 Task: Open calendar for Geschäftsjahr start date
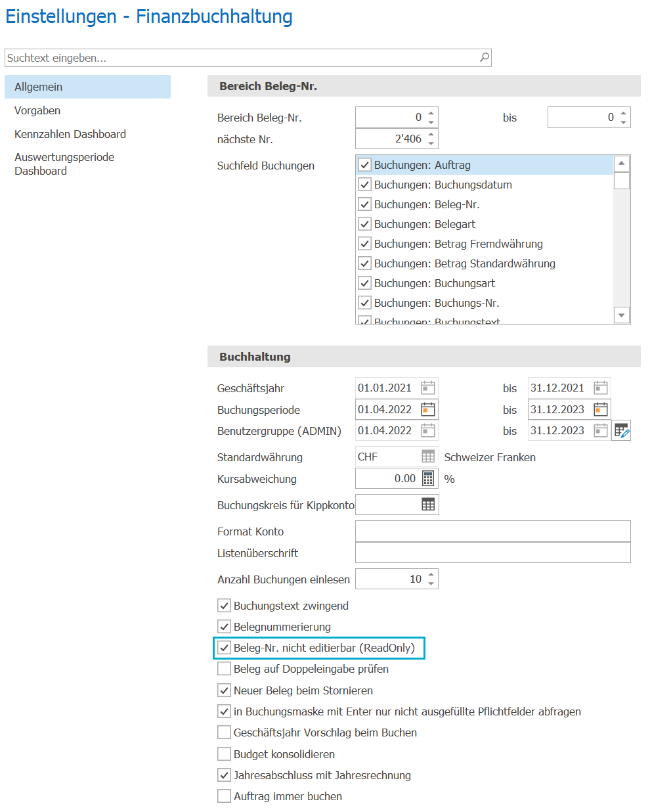(x=428, y=388)
